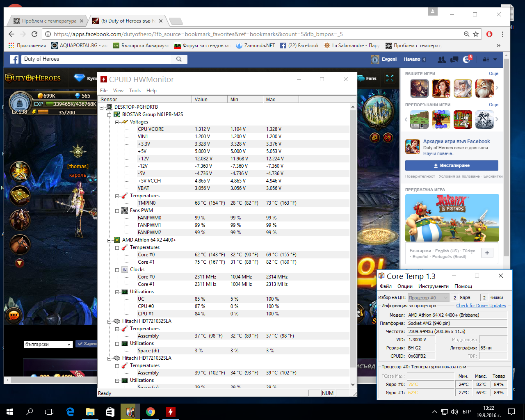
Task: Open Научи повече link
Action: pos(438,153)
